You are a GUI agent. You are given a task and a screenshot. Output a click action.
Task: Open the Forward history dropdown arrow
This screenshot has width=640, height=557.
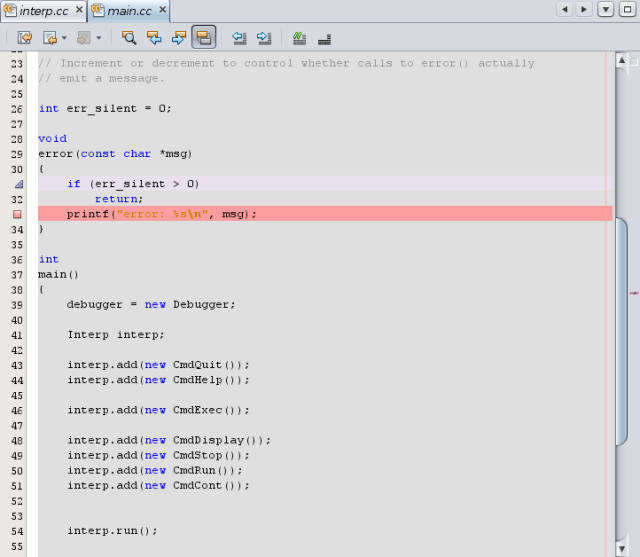point(98,38)
